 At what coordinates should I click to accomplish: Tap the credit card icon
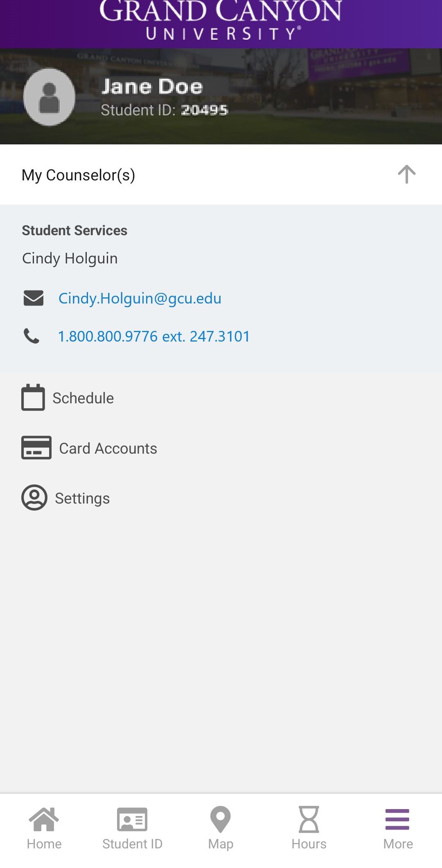36,448
